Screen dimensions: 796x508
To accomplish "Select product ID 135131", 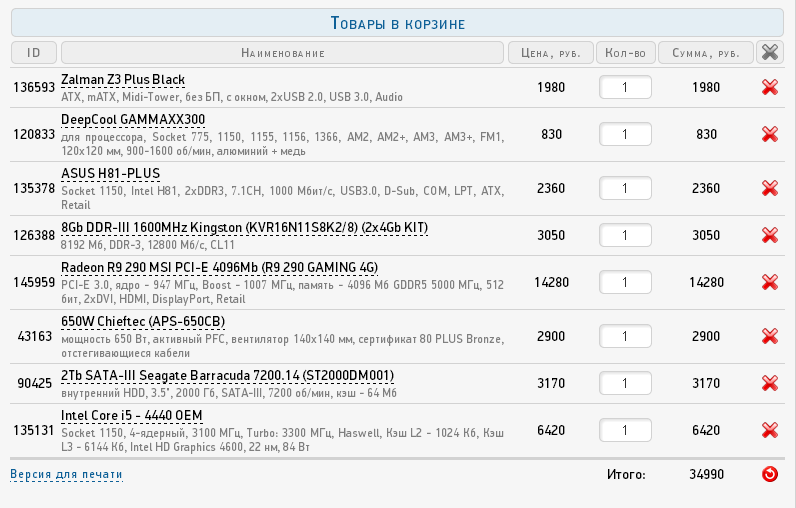I will point(34,430).
